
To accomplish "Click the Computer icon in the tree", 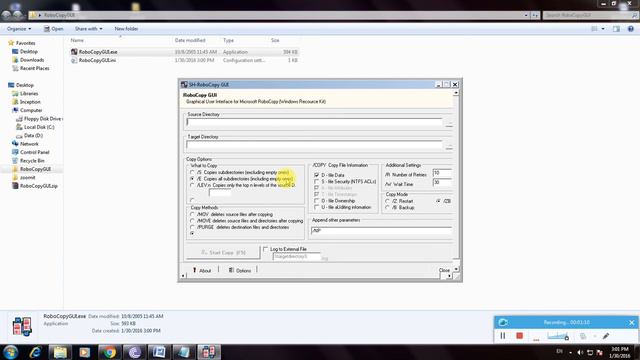I will (15, 110).
